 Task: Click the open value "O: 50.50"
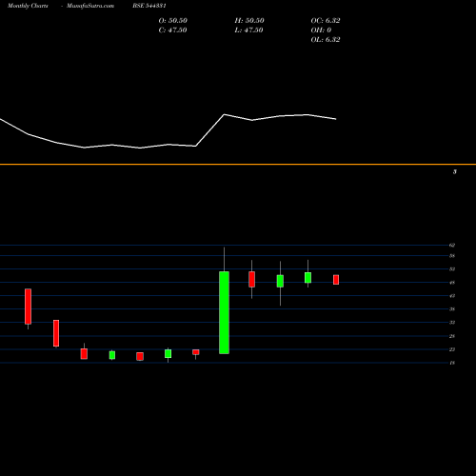[173, 20]
